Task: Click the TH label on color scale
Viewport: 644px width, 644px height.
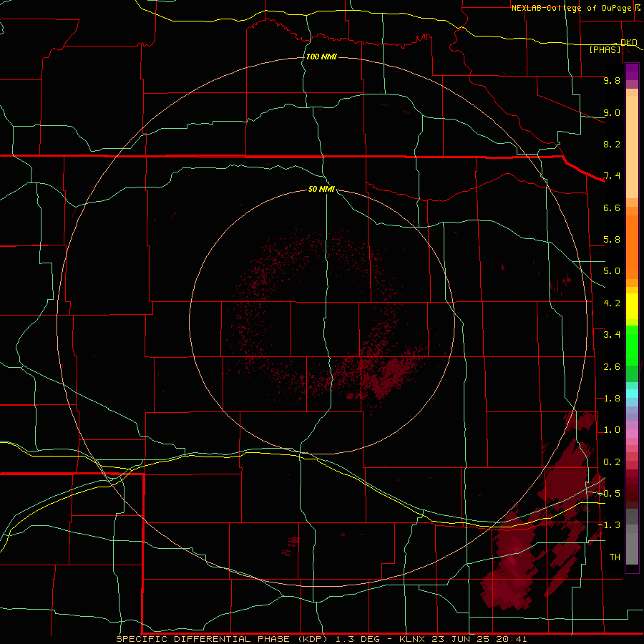Action: point(615,557)
